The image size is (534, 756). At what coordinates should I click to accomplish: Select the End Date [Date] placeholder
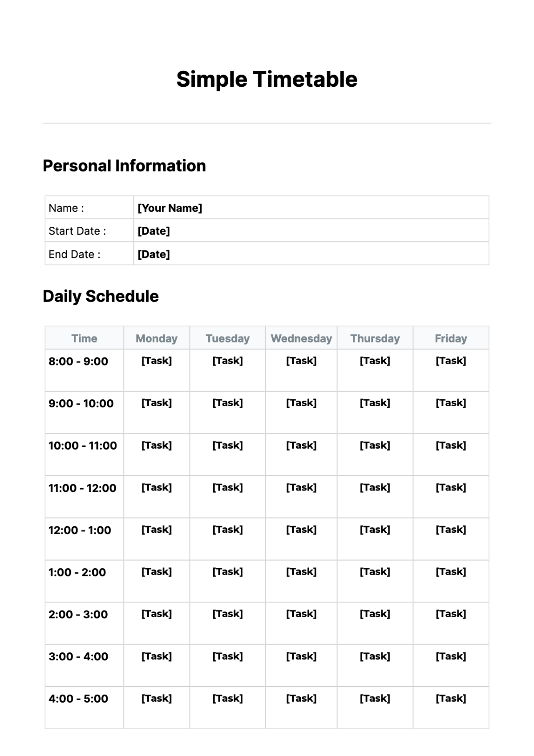[x=154, y=254]
